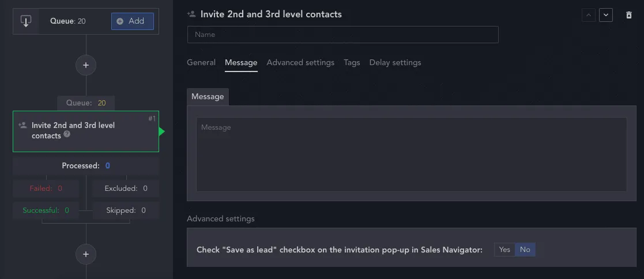Click the trash delete icon

[628, 15]
